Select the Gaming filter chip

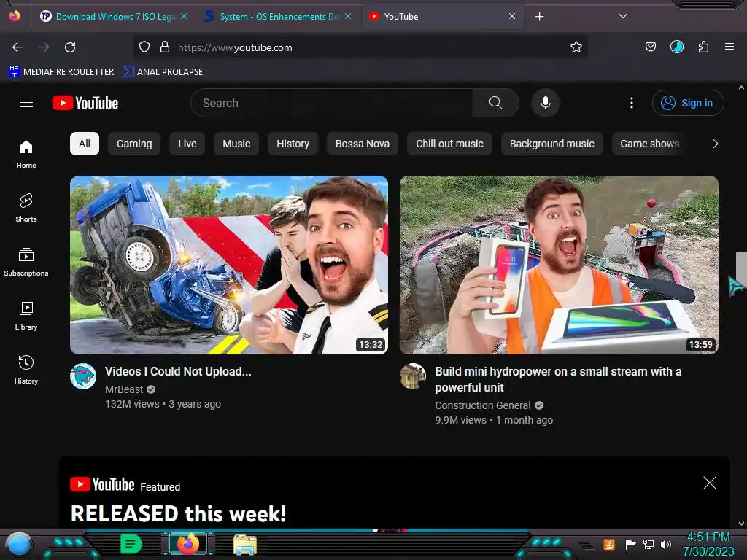[134, 144]
